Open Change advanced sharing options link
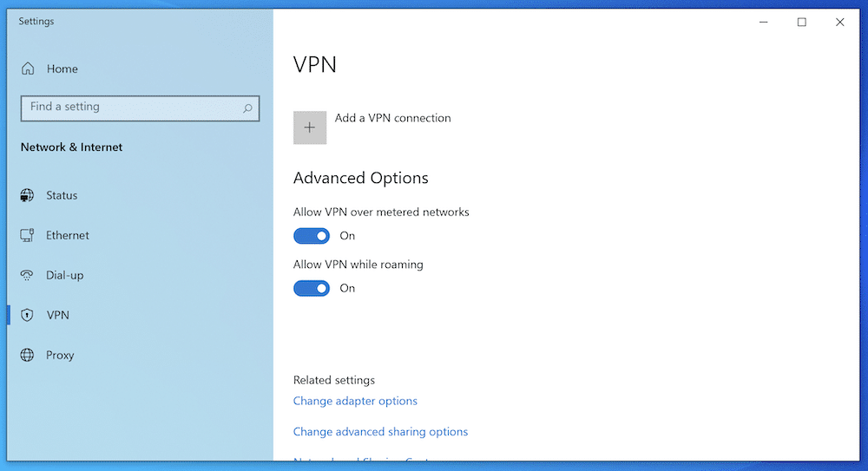Screen dimensions: 868x471 pyautogui.click(x=380, y=432)
